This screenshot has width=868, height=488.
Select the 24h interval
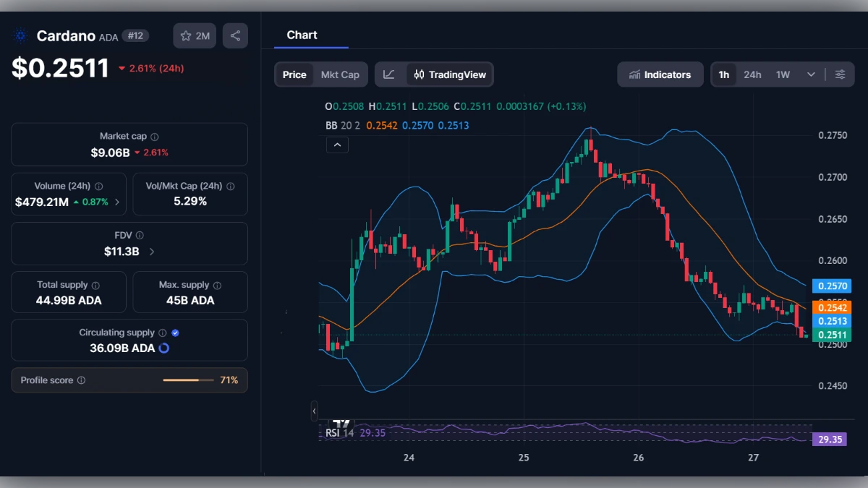[752, 74]
